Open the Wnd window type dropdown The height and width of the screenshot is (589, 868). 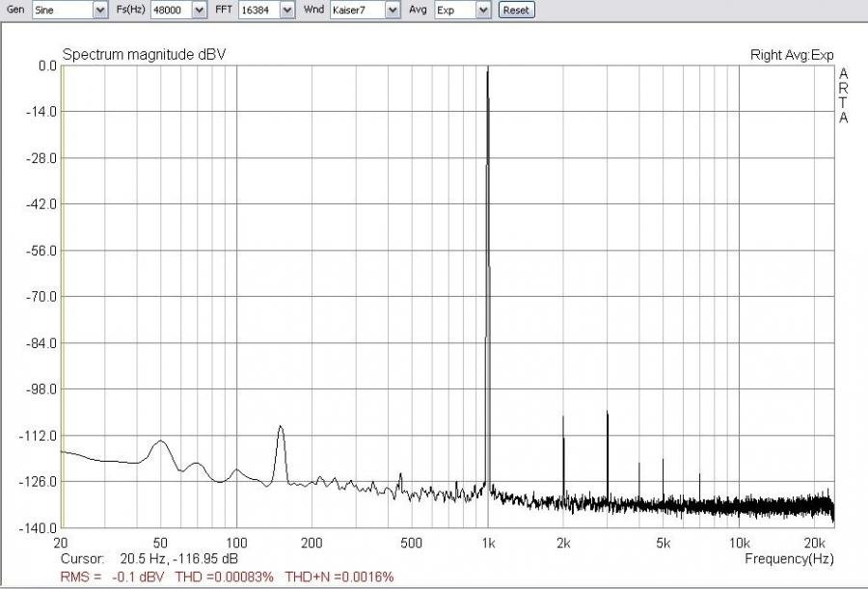pyautogui.click(x=365, y=10)
